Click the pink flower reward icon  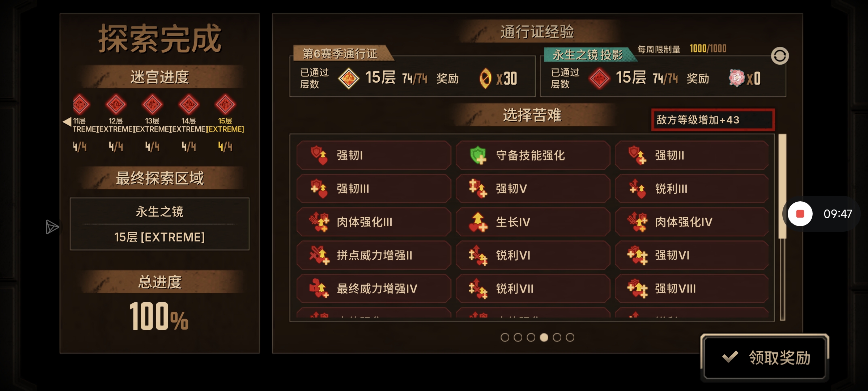[x=736, y=78]
